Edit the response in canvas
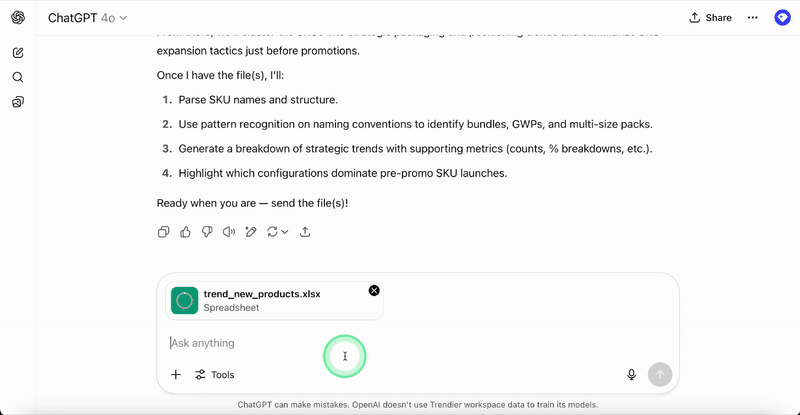800x415 pixels. pos(251,232)
